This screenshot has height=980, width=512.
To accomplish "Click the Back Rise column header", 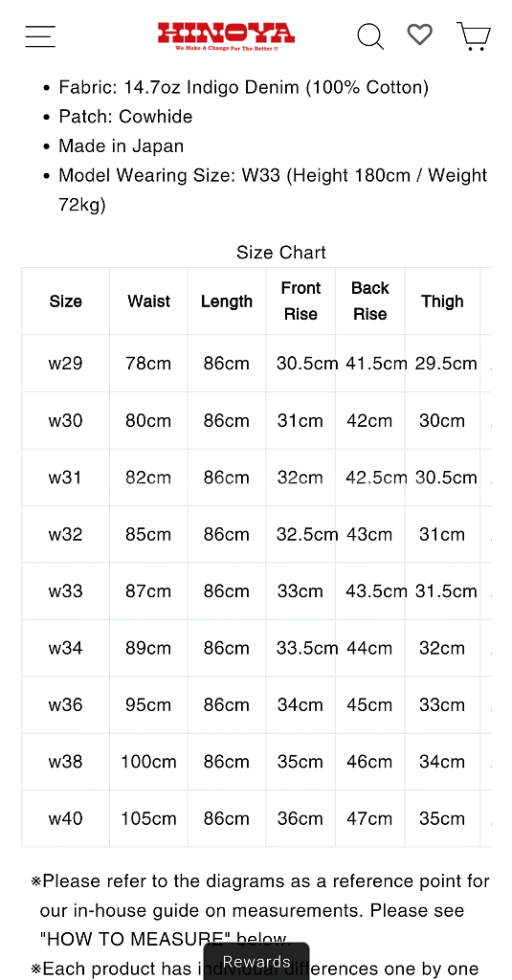I will pyautogui.click(x=370, y=301).
